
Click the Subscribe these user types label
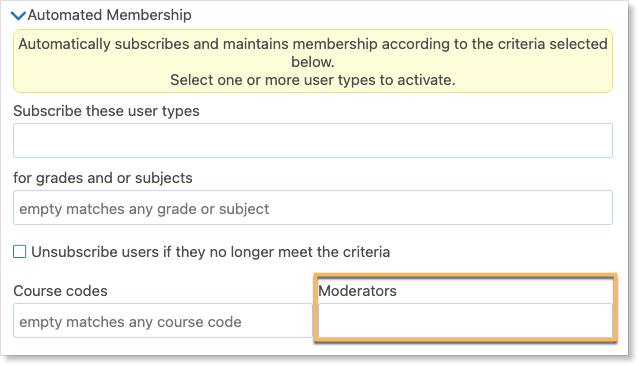106,111
